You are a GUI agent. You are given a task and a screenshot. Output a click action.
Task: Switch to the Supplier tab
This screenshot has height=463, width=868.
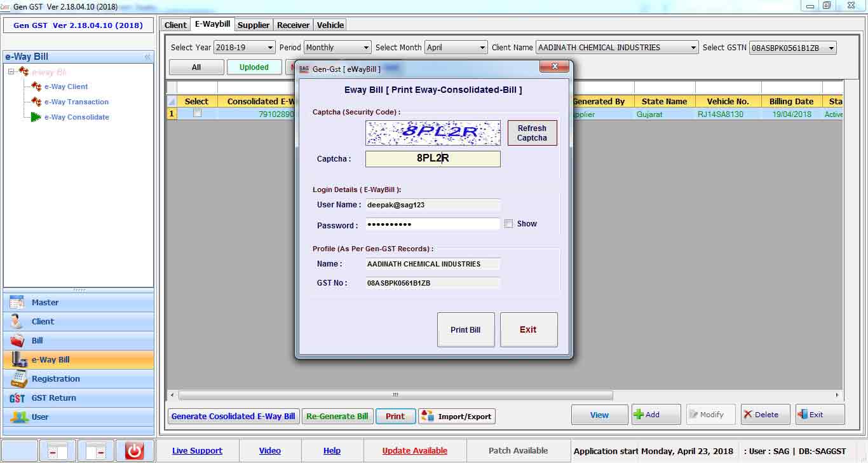pyautogui.click(x=254, y=25)
